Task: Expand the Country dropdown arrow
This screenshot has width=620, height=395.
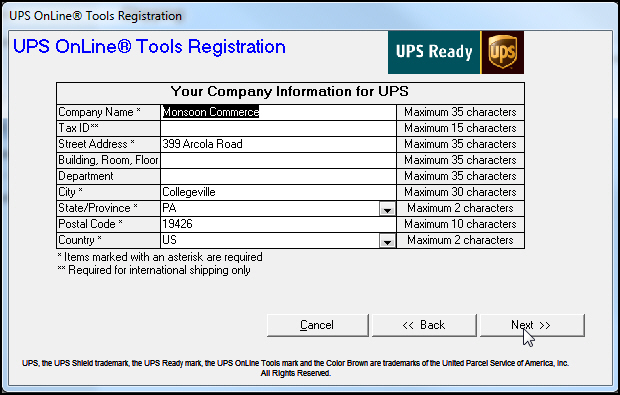Action: [387, 241]
